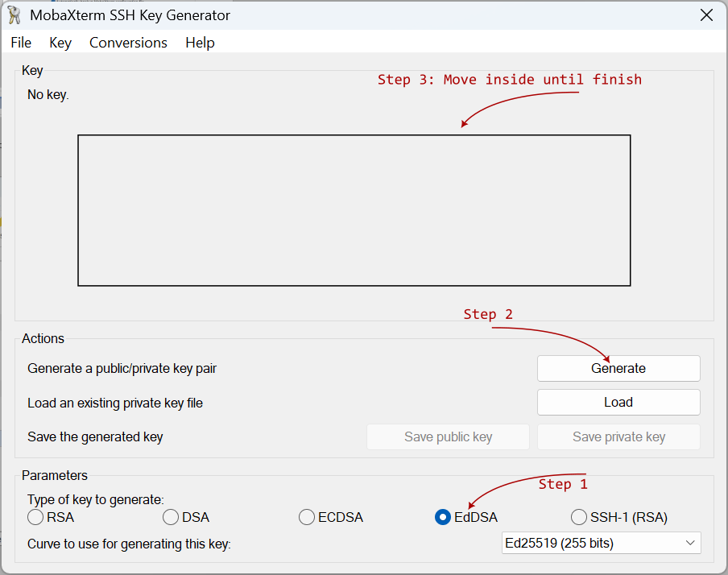Open the Key menu
728x575 pixels.
(x=60, y=43)
